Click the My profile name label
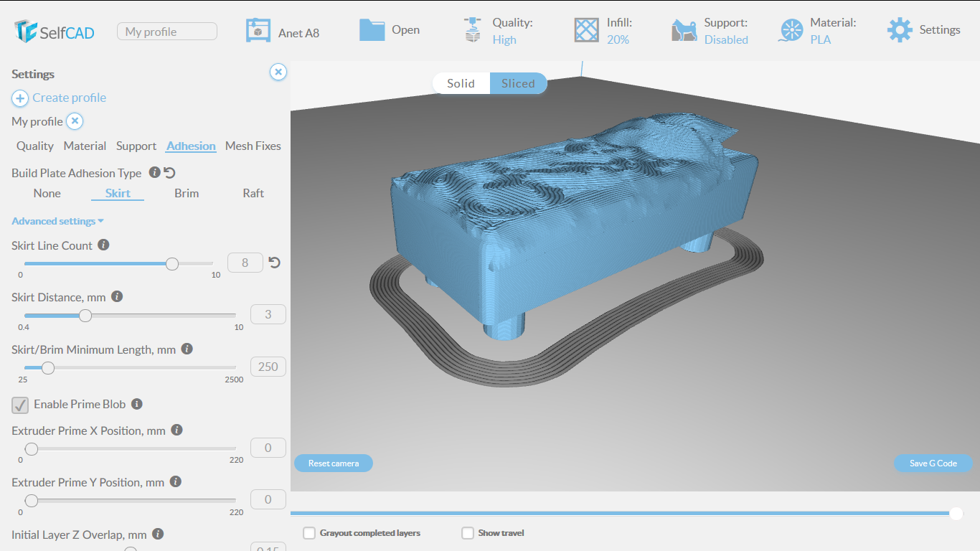Screen dimensions: 980x551 point(37,121)
